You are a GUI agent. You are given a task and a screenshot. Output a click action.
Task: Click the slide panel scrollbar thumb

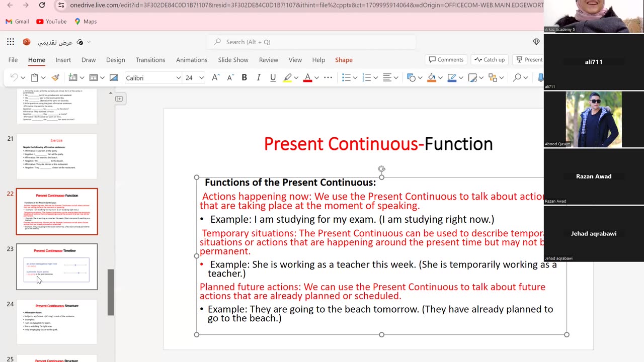coord(111,292)
